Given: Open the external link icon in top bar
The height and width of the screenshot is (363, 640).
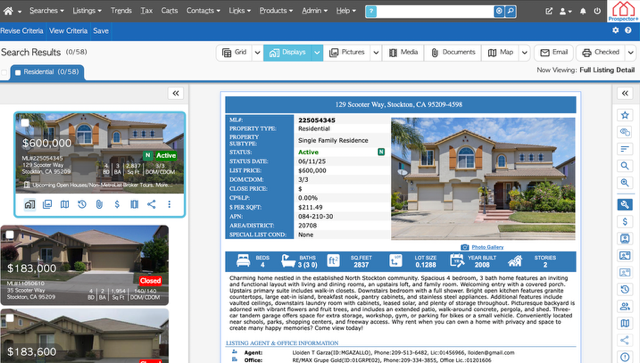Looking at the screenshot, I should coord(549,11).
